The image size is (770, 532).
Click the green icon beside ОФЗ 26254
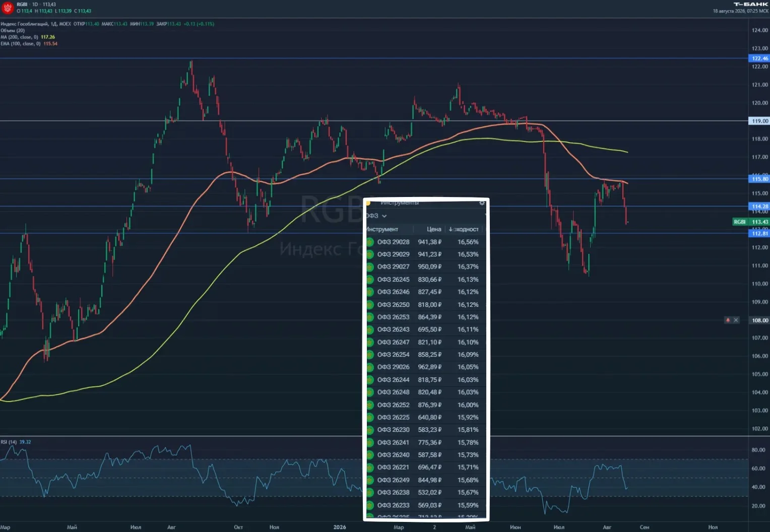tap(370, 355)
